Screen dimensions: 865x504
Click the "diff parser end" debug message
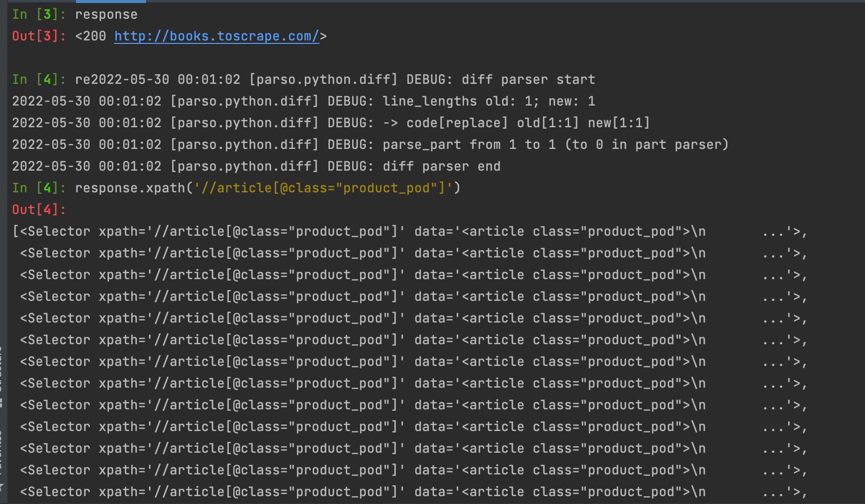point(441,167)
